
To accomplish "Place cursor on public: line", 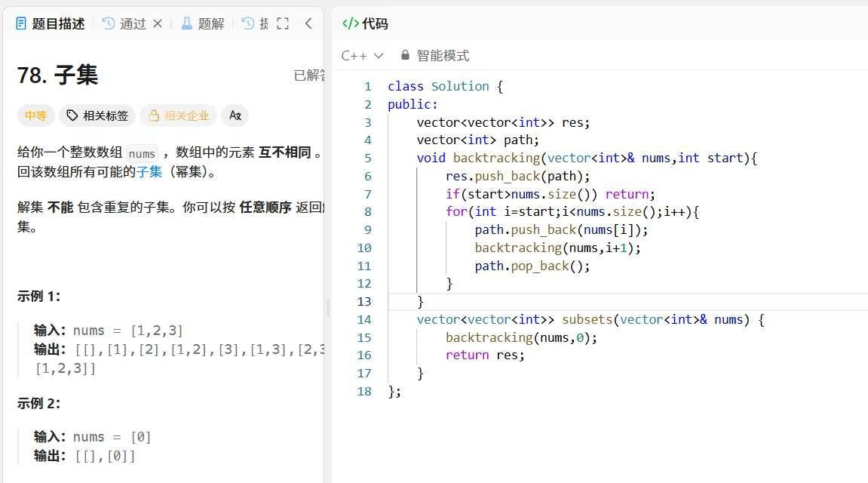I will tap(413, 104).
